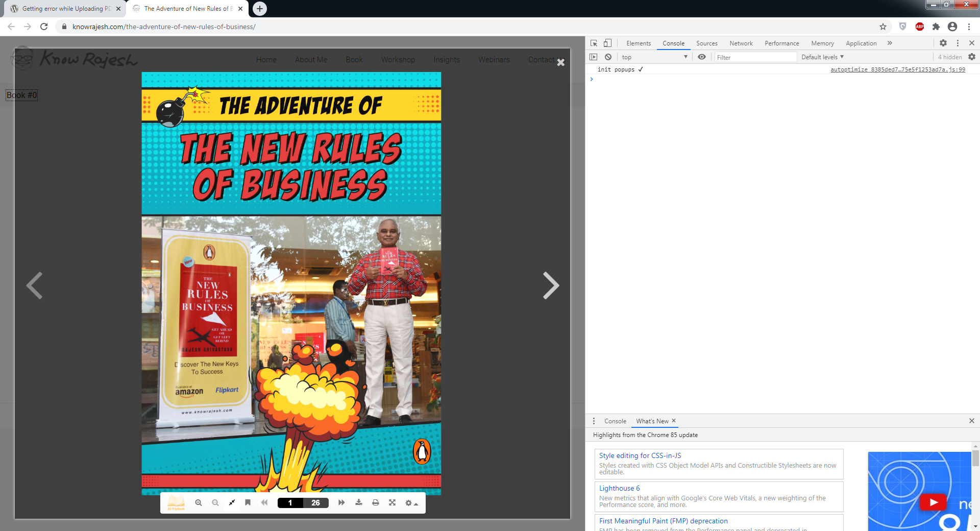The image size is (980, 531).
Task: Create a live expression with eye icon
Action: pos(702,57)
